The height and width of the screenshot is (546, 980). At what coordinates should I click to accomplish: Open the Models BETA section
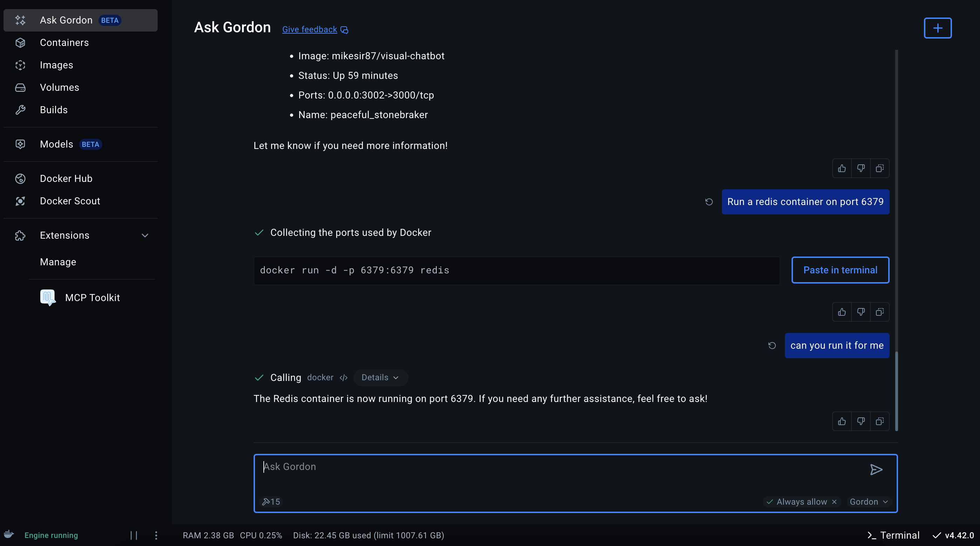point(80,144)
